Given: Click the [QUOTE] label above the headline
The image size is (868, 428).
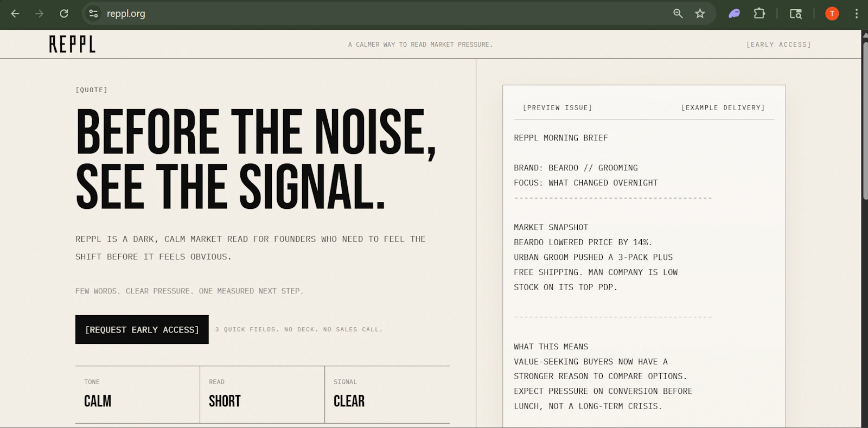Looking at the screenshot, I should (x=91, y=90).
